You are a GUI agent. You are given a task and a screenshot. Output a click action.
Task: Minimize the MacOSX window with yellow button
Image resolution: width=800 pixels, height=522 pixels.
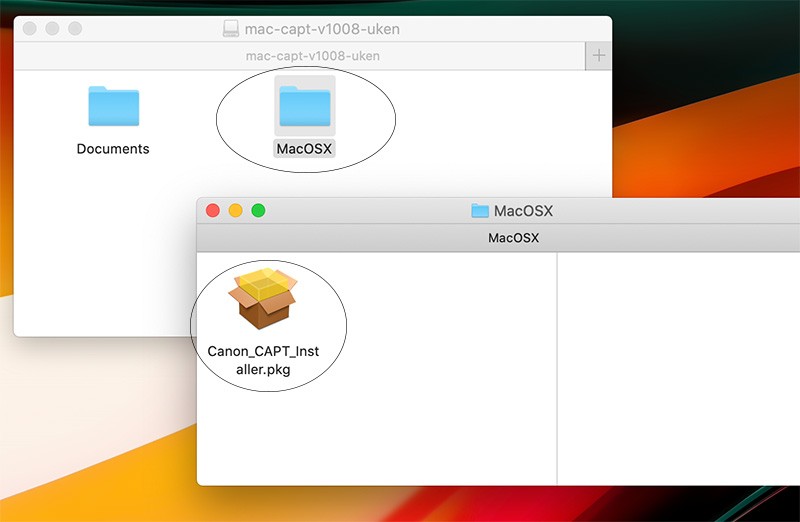pos(236,210)
